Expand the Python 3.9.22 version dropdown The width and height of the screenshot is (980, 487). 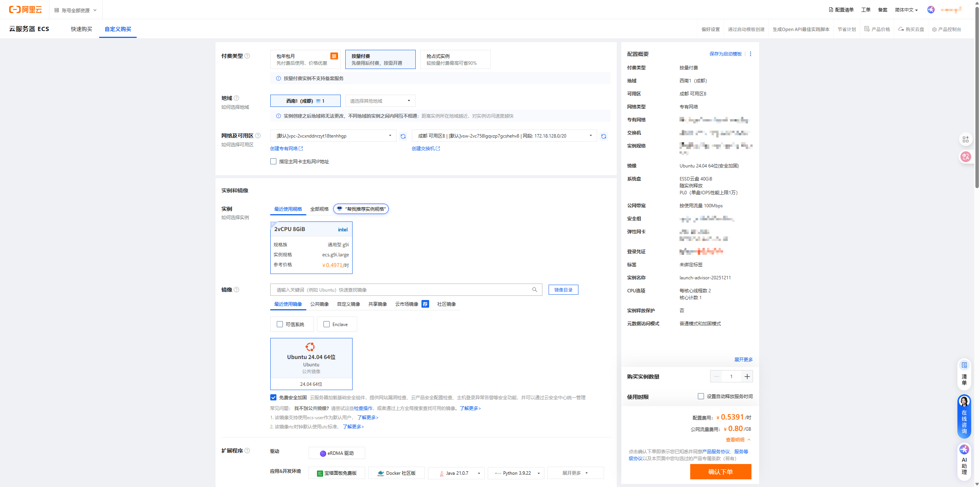click(539, 473)
